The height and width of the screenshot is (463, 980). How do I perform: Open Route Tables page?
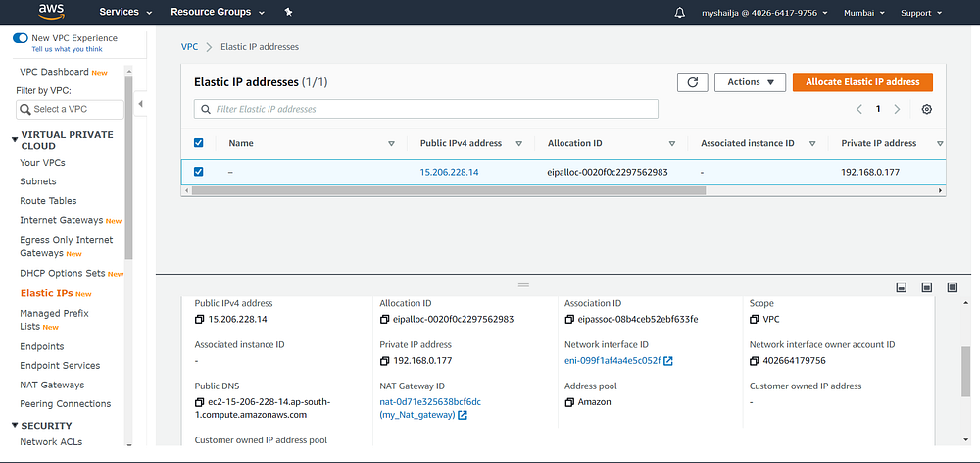coord(48,201)
